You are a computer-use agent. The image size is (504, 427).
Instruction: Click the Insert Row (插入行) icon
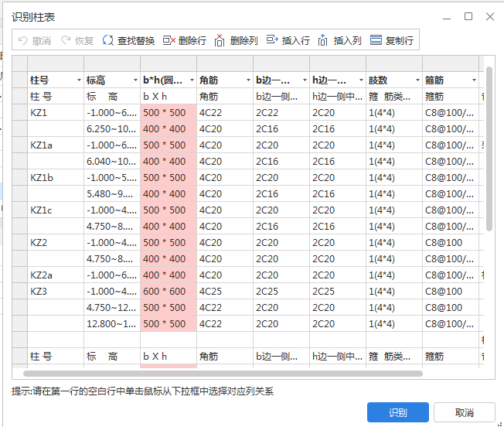tap(272, 40)
